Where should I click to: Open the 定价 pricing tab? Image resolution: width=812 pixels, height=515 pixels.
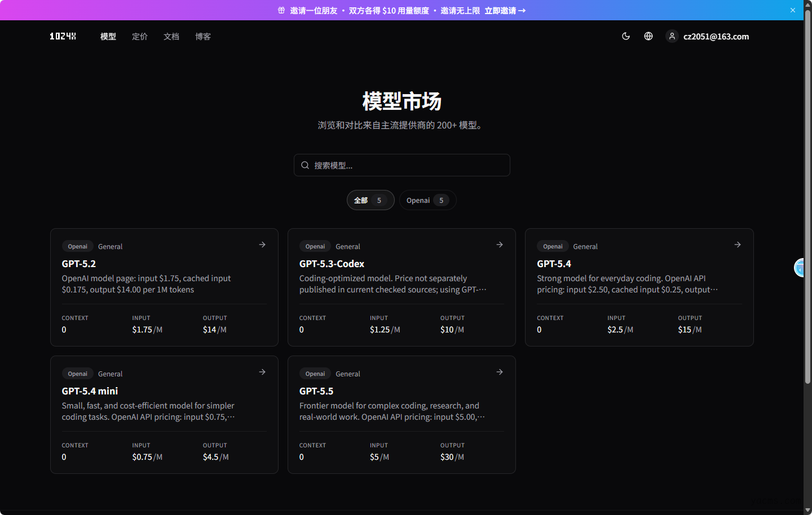140,37
